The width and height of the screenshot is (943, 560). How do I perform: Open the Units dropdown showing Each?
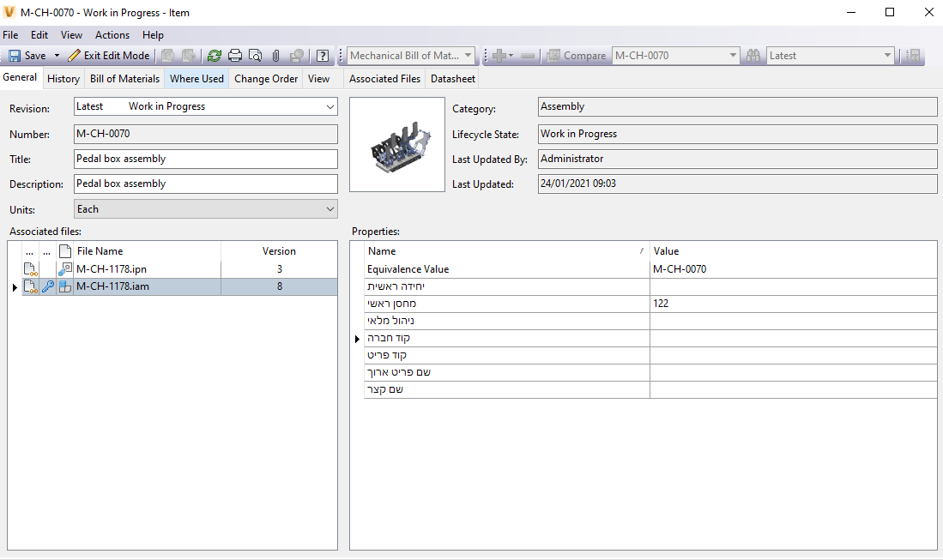(x=206, y=209)
